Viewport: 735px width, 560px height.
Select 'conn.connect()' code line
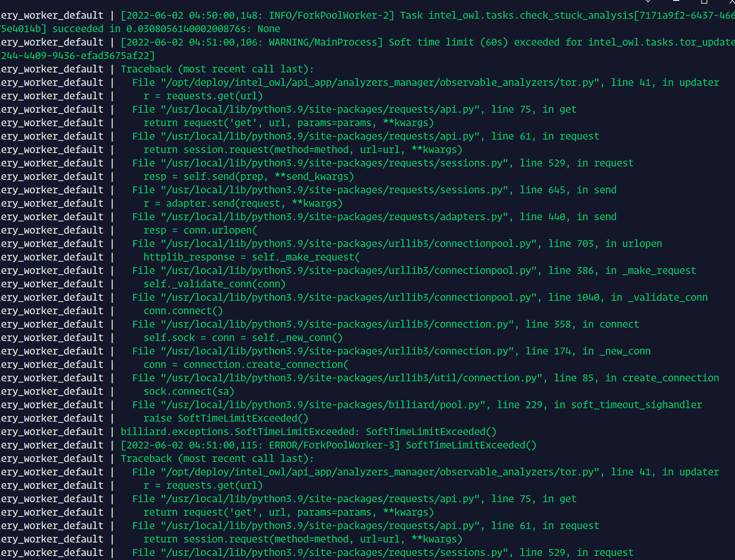183,311
